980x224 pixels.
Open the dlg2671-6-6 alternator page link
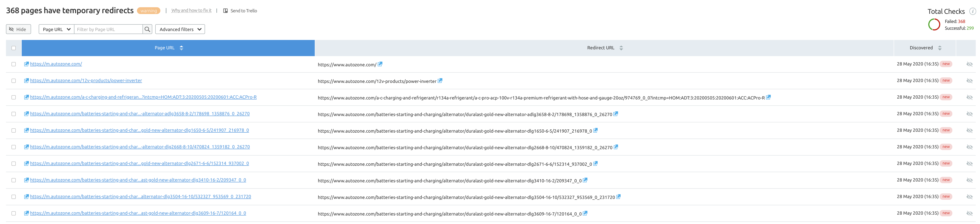point(140,163)
